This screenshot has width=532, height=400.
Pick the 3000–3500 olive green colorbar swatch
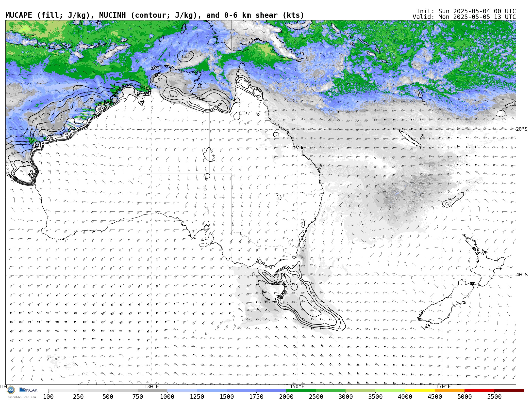pos(361,391)
